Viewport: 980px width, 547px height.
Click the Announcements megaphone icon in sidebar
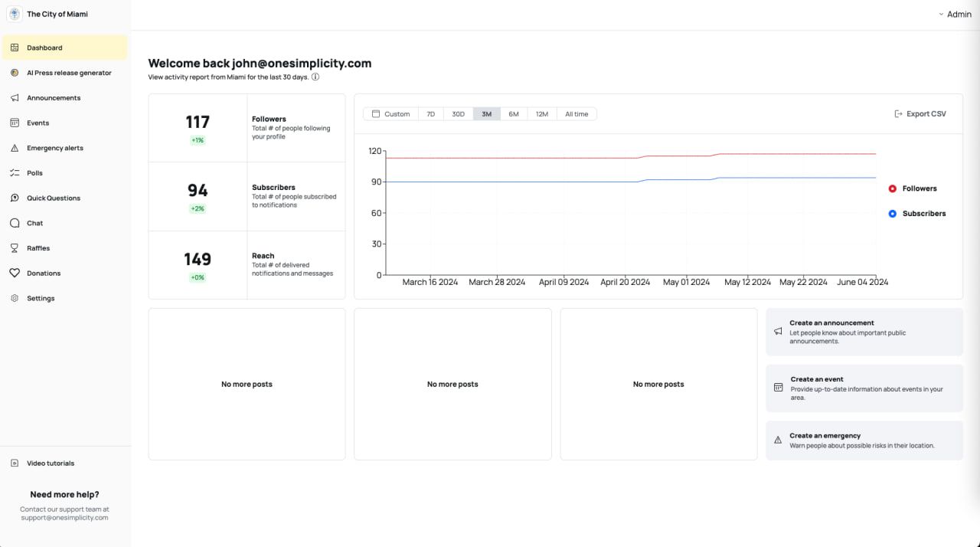pos(15,98)
